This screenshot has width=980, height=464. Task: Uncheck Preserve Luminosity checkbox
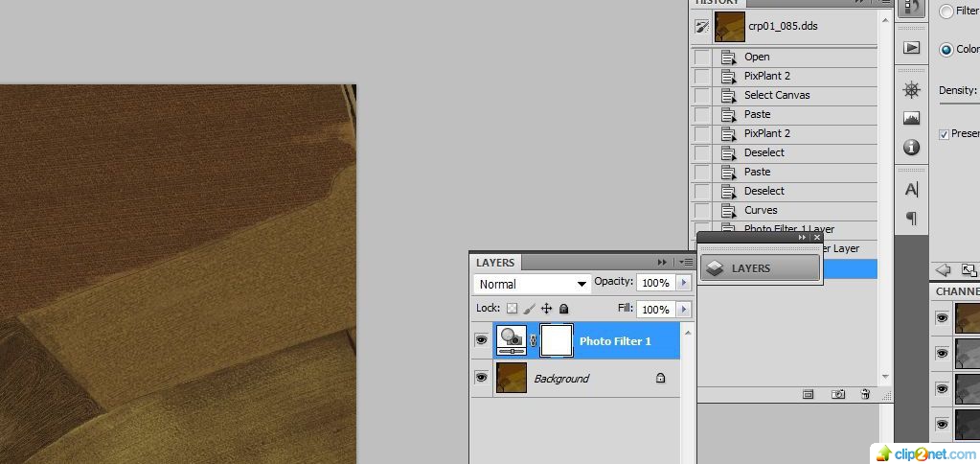coord(944,134)
